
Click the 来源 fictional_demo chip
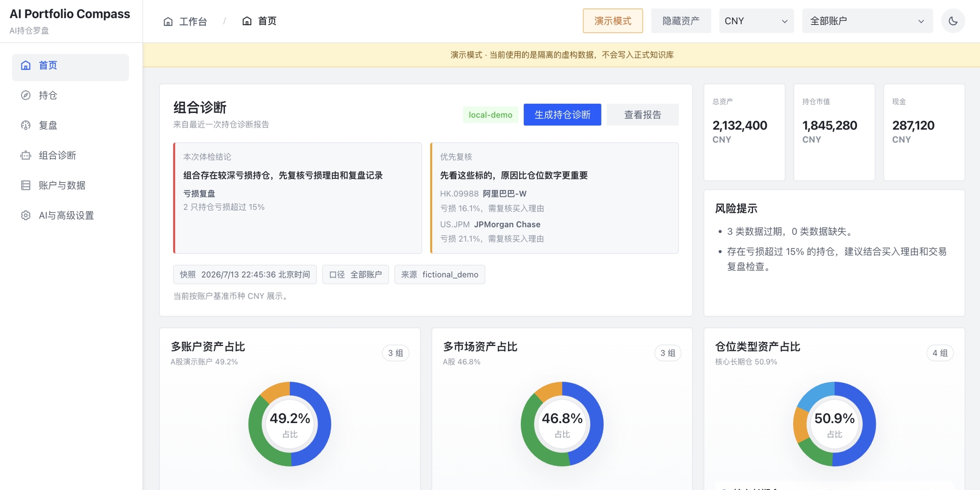pos(439,274)
